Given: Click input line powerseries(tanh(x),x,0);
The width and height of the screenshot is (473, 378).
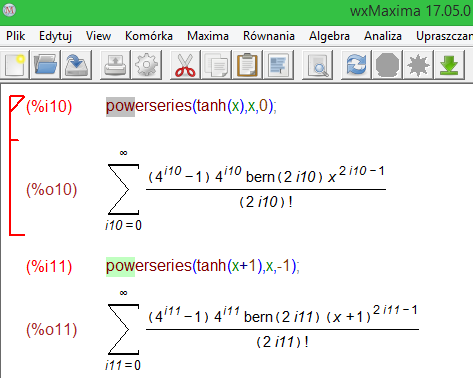Looking at the screenshot, I should tap(191, 106).
